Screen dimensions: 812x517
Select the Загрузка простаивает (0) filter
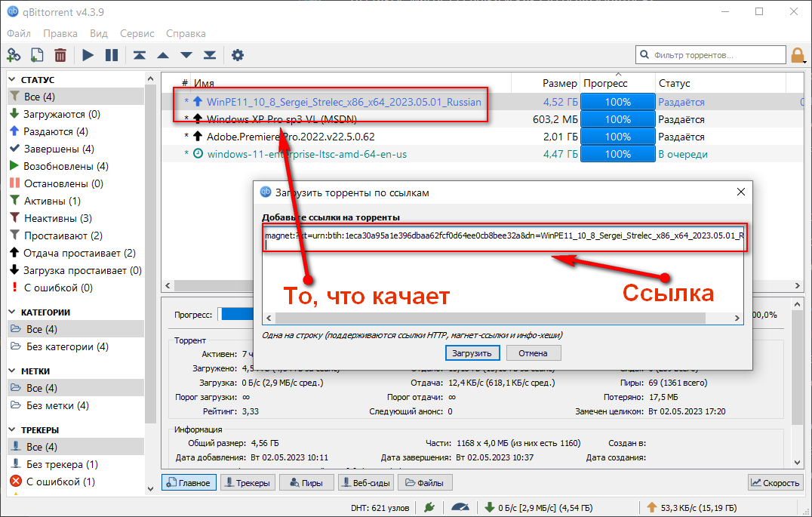click(75, 270)
